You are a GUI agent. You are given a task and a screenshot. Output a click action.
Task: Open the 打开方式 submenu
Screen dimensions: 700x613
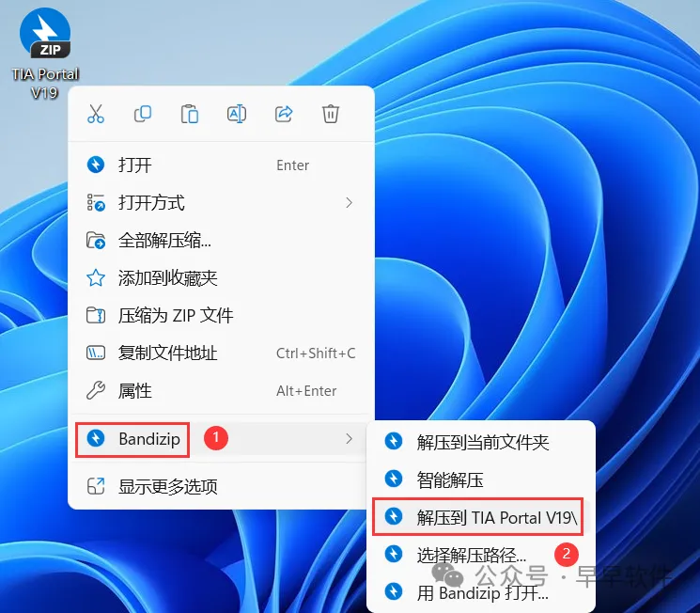point(221,202)
